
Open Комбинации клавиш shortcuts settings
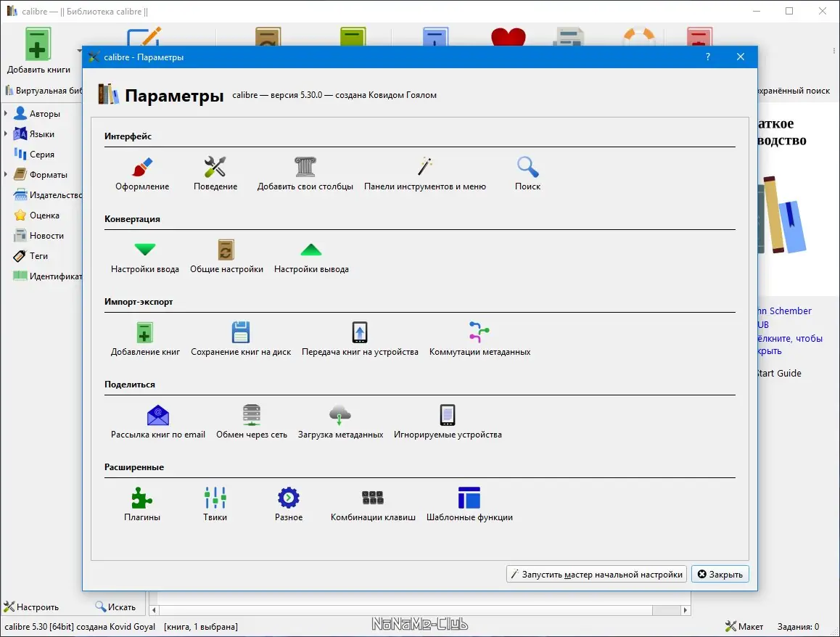coord(373,505)
